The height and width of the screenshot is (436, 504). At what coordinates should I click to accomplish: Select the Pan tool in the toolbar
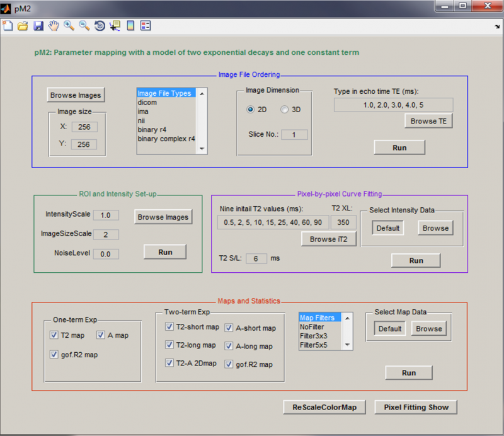pyautogui.click(x=54, y=25)
